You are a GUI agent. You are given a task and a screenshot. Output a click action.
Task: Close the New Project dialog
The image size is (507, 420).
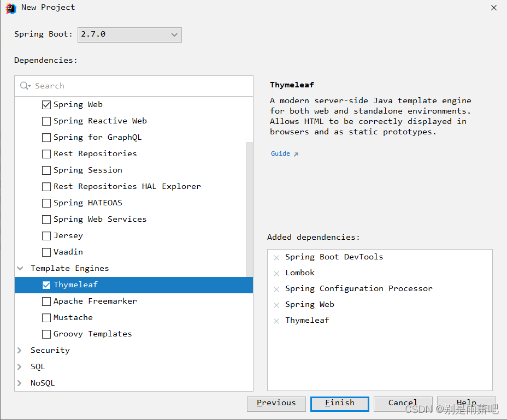click(494, 8)
